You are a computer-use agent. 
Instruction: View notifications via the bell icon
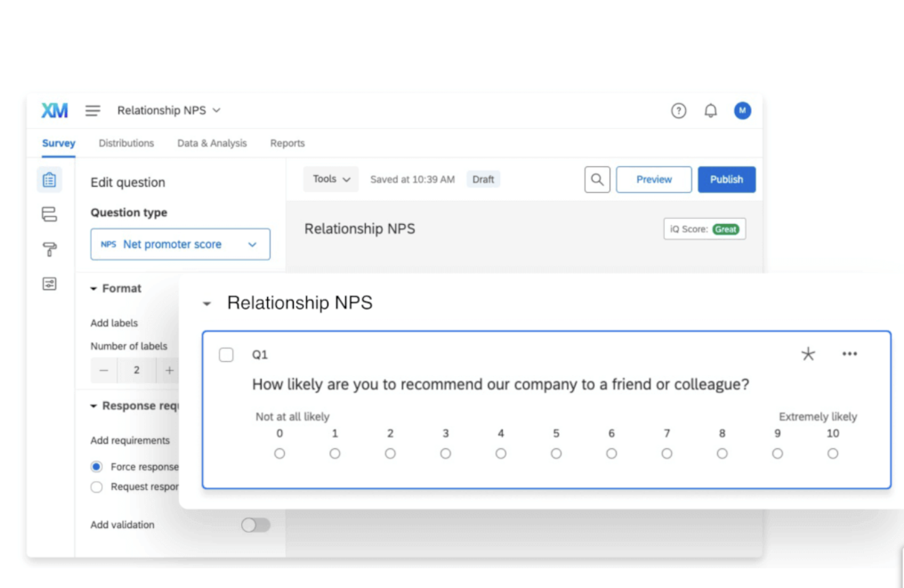711,110
